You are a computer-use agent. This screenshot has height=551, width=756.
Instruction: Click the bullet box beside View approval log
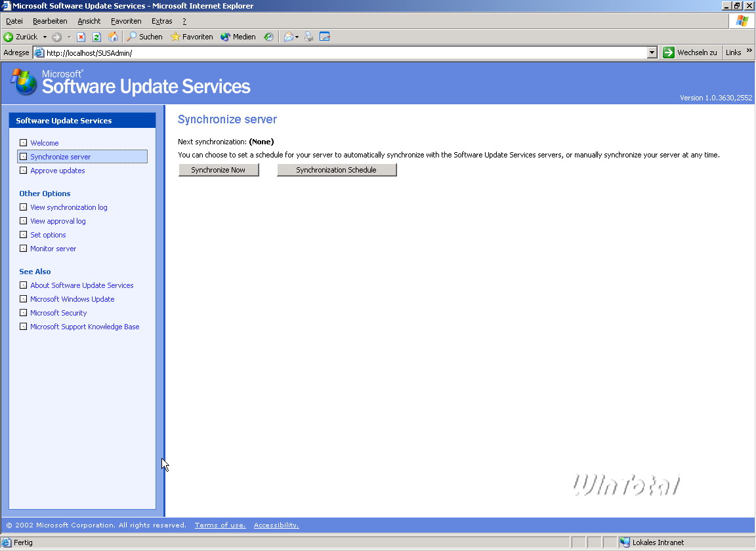pos(23,221)
